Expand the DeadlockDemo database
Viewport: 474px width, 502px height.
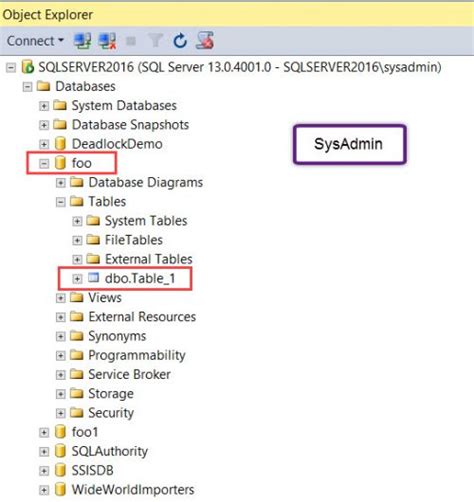click(x=44, y=144)
